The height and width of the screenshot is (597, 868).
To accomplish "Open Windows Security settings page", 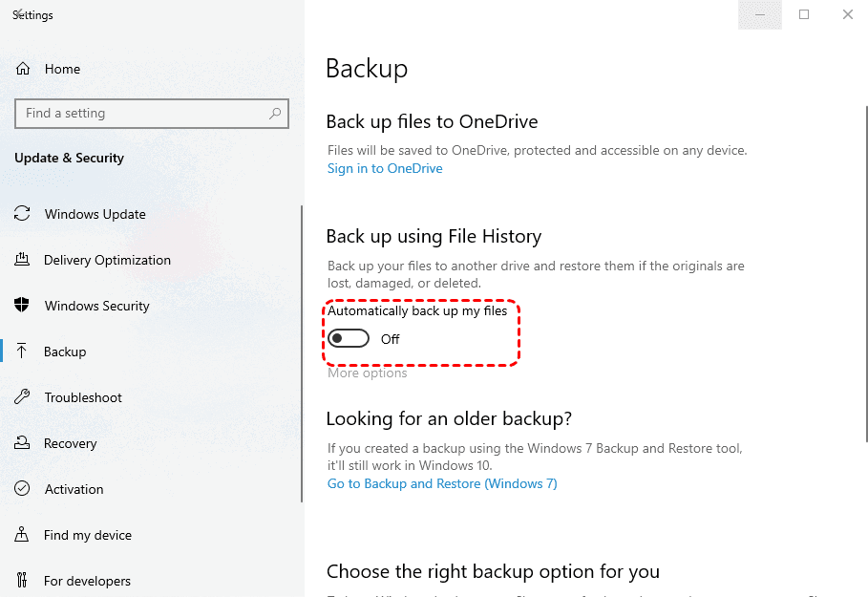I will [96, 306].
